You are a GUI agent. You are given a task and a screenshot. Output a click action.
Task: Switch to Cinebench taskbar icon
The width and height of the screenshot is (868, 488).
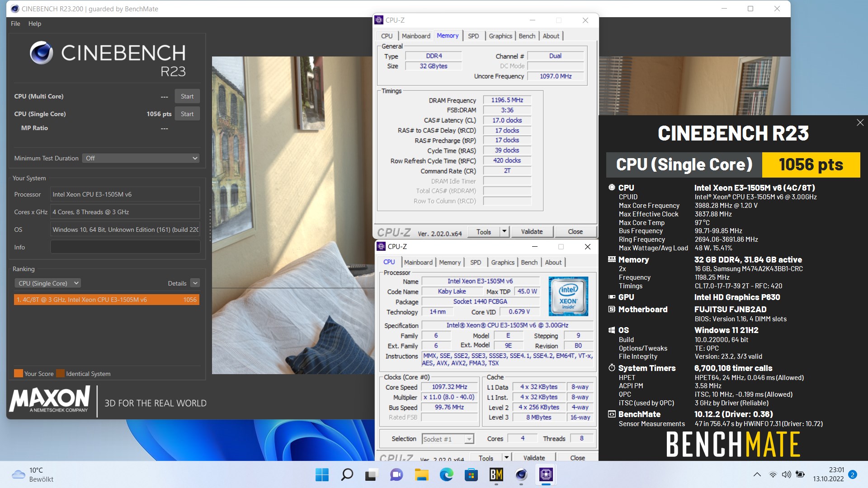tap(521, 474)
